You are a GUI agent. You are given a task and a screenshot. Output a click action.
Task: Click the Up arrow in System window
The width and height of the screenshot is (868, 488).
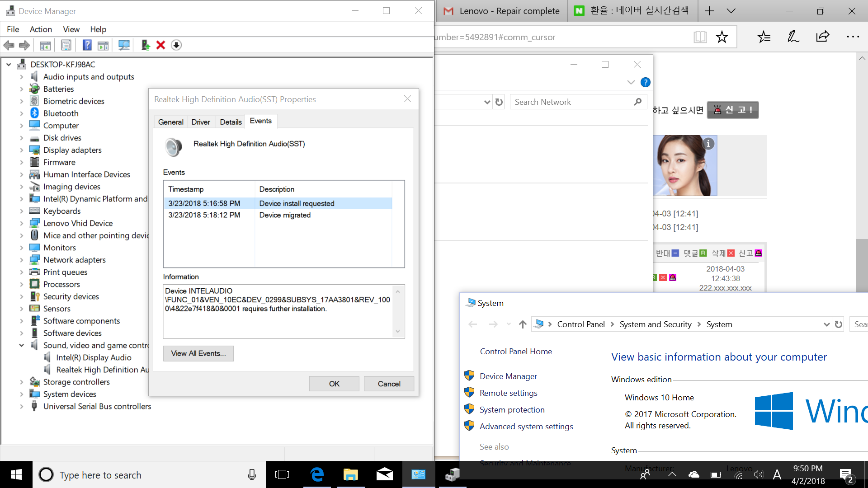[523, 324]
